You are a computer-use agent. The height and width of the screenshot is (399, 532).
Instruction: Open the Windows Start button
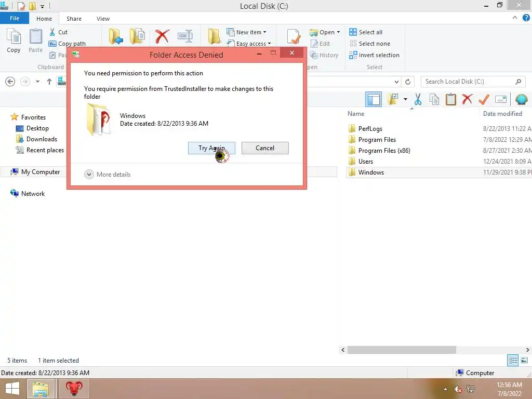tap(12, 389)
